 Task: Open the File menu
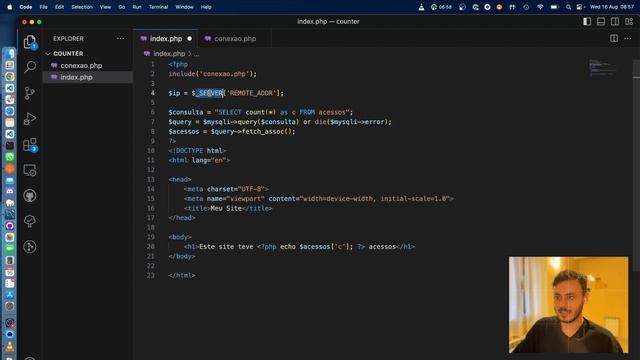tap(43, 7)
